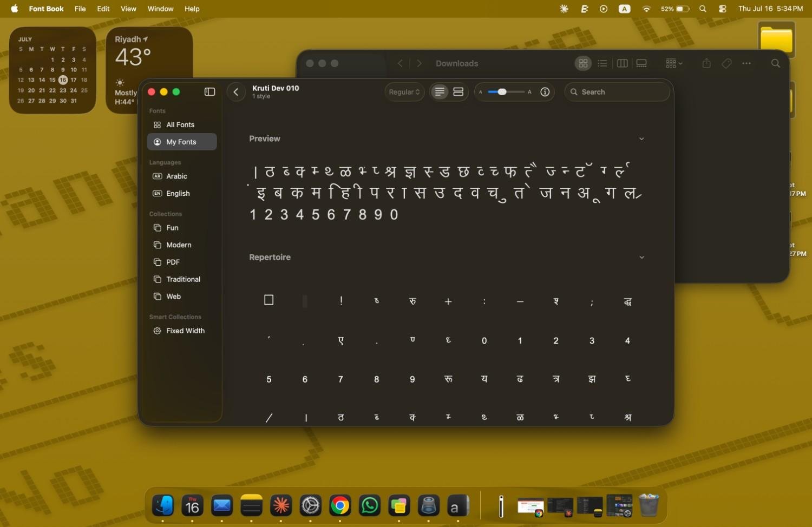Switch Finder window to gallery view
The width and height of the screenshot is (812, 527).
pyautogui.click(x=641, y=63)
